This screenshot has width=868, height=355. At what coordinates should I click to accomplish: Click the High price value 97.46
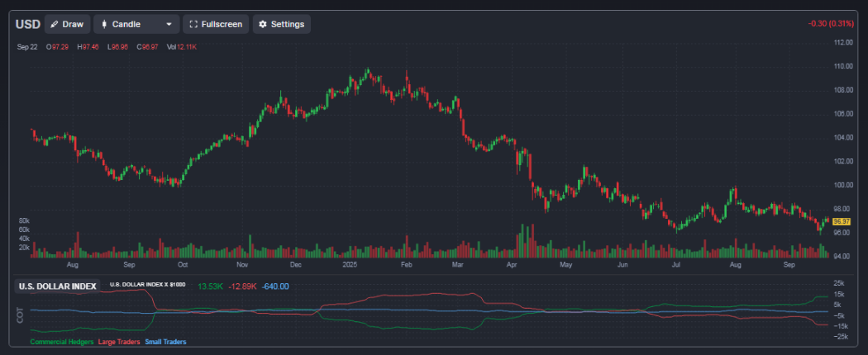click(x=90, y=47)
